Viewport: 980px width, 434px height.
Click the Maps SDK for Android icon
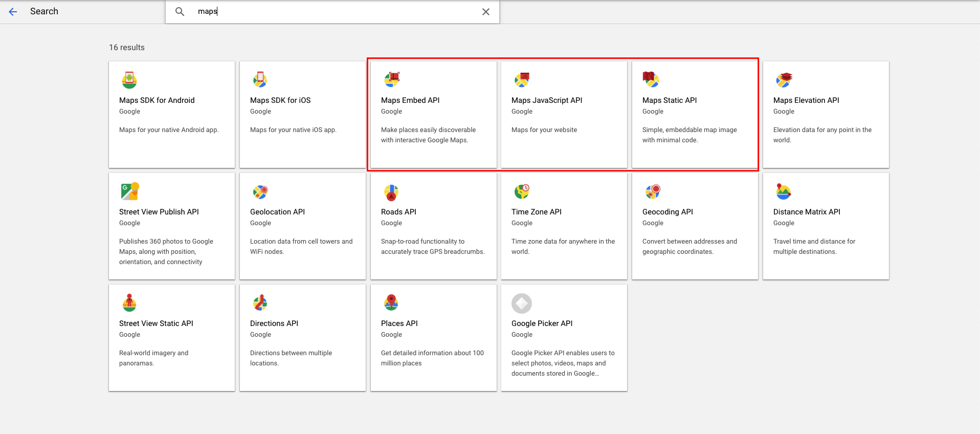point(129,80)
